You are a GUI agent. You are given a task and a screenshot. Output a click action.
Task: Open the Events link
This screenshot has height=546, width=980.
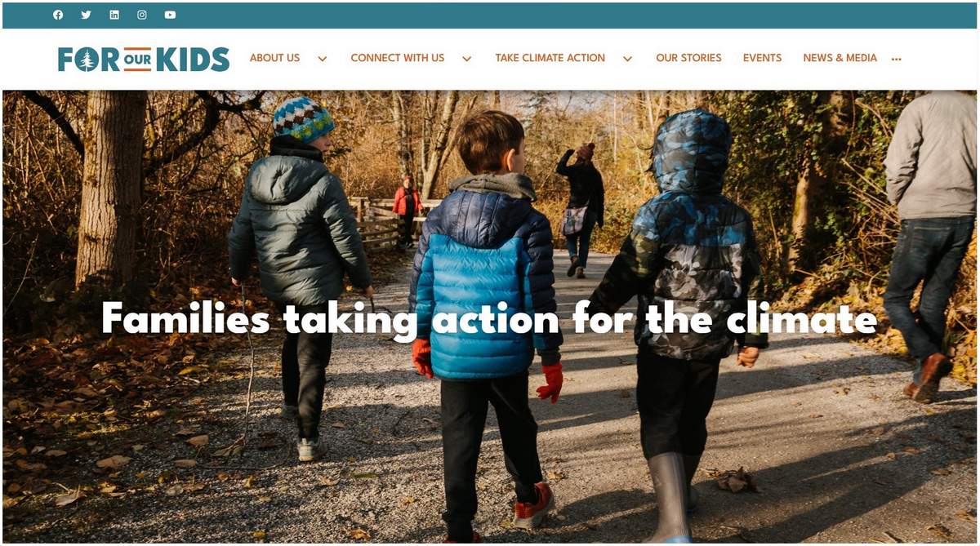tap(762, 58)
